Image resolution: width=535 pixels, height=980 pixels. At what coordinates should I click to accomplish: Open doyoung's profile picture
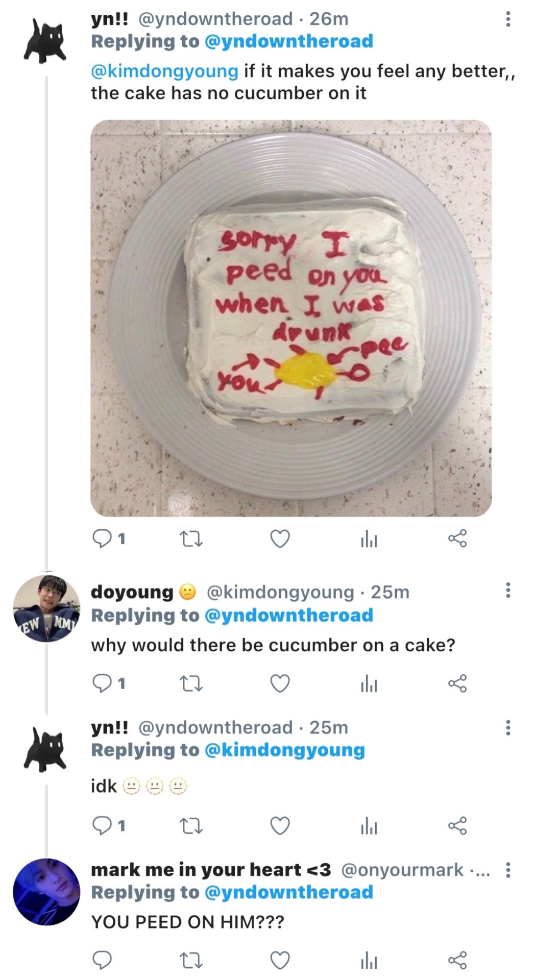click(46, 608)
